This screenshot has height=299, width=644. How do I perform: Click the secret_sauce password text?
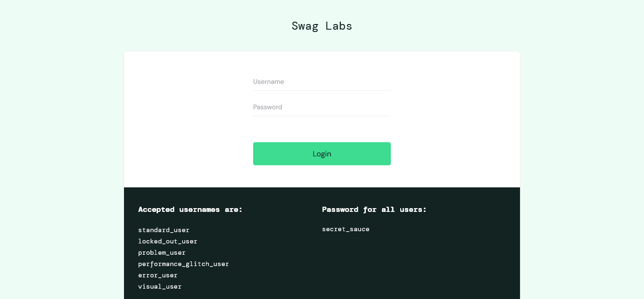point(346,229)
